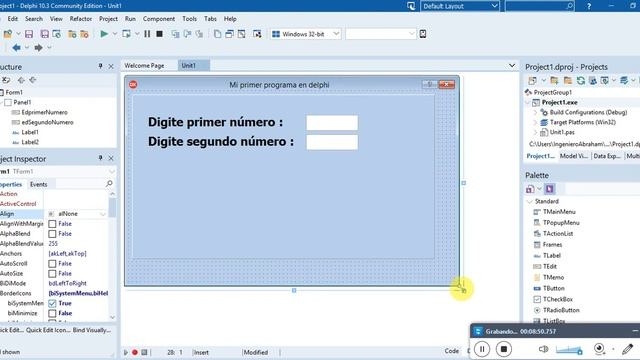Expand the Target Platforms (Win32) node
Image resolution: width=640 pixels, height=360 pixels.
(x=535, y=122)
